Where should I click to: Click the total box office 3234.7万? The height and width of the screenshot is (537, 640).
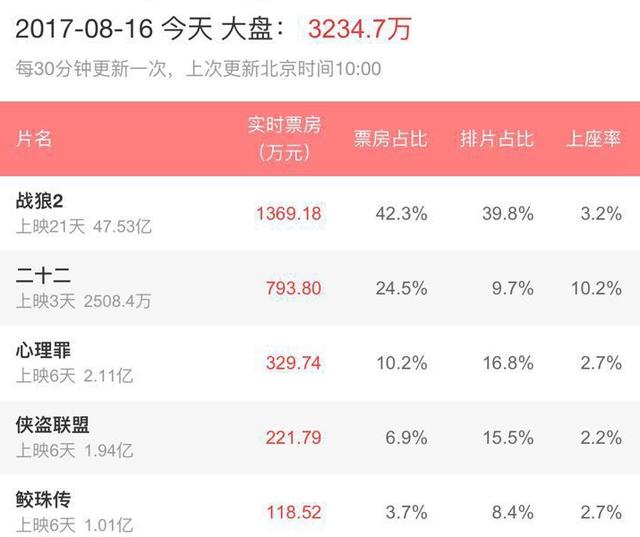coord(359,29)
